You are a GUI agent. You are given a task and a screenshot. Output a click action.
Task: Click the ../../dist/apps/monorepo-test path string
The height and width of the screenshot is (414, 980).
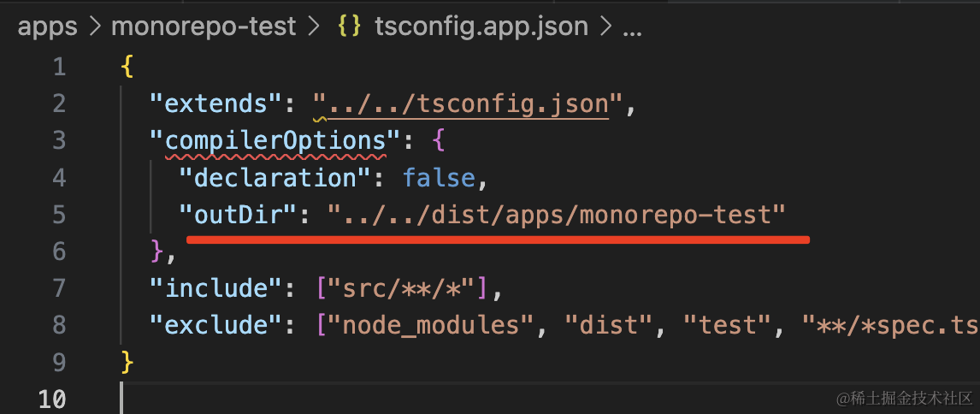point(556,214)
